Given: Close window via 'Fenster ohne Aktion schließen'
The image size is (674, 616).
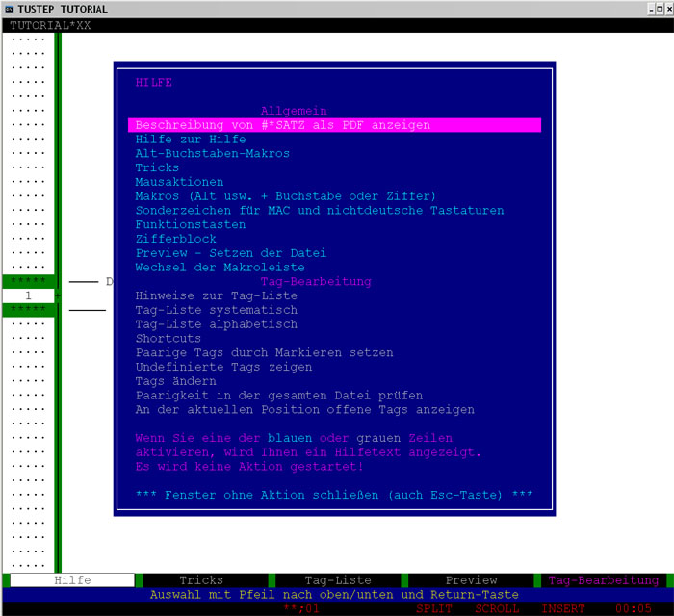Looking at the screenshot, I should (334, 495).
